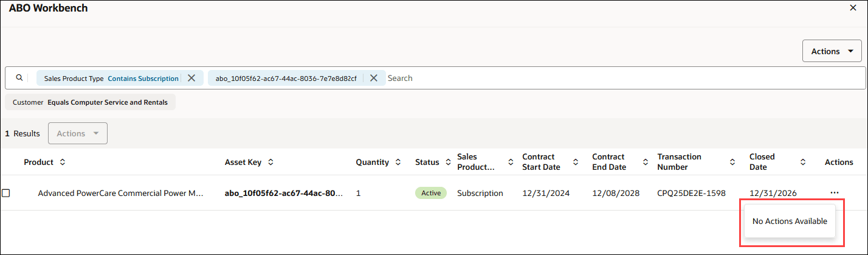Click the No Actions Available menu item
Screen dimensions: 868x255
(x=790, y=222)
